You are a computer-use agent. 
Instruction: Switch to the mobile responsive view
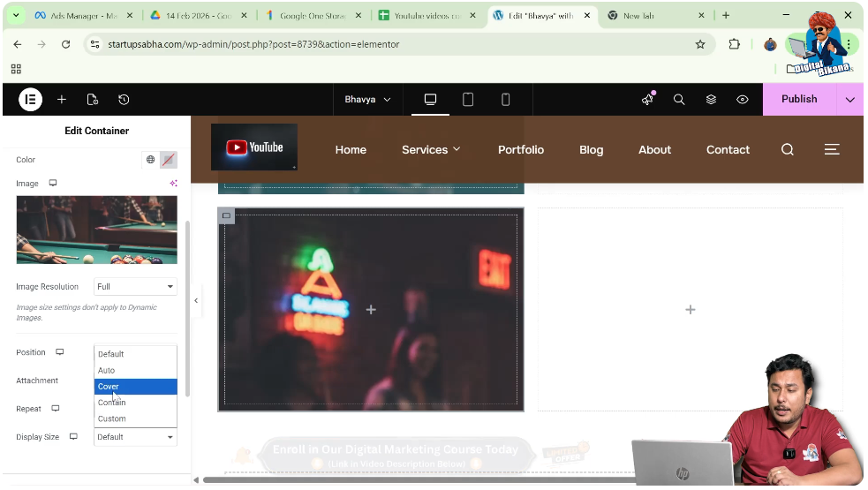(x=505, y=100)
